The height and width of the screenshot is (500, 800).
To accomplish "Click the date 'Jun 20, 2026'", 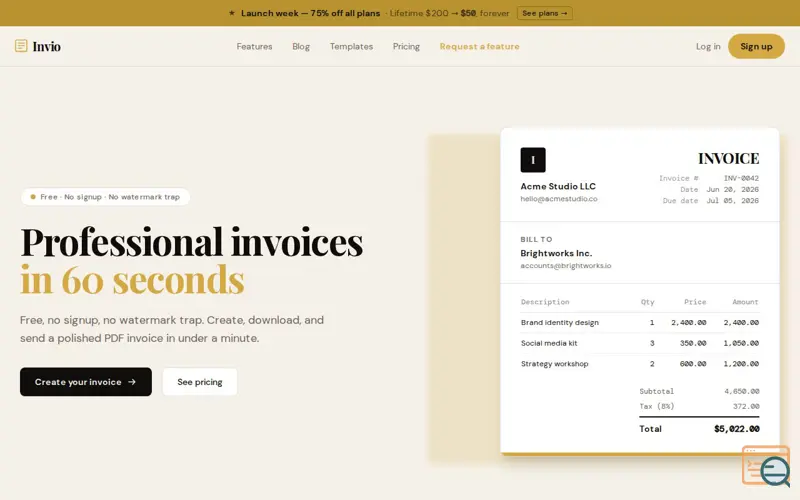I will click(733, 189).
